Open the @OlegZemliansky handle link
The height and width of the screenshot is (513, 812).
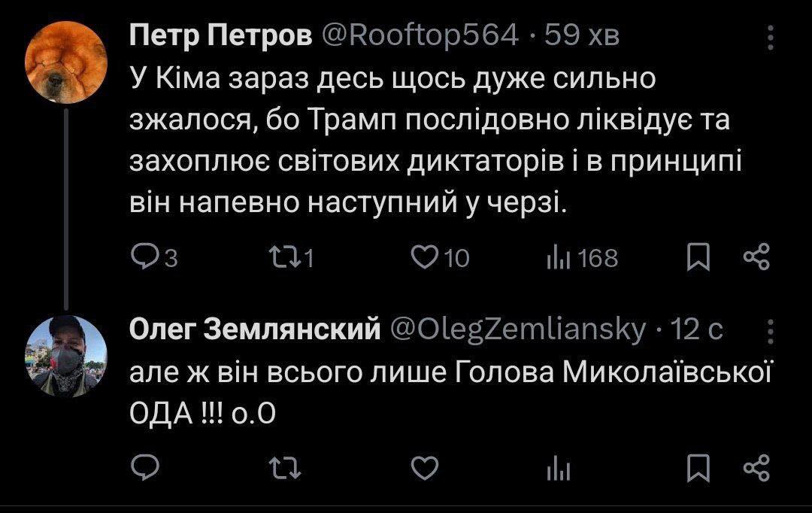click(x=516, y=329)
